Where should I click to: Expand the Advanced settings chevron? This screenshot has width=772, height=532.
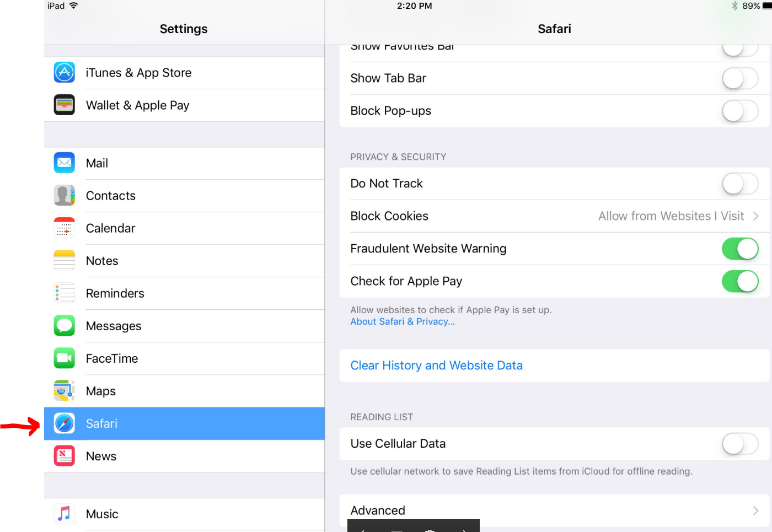coord(755,510)
